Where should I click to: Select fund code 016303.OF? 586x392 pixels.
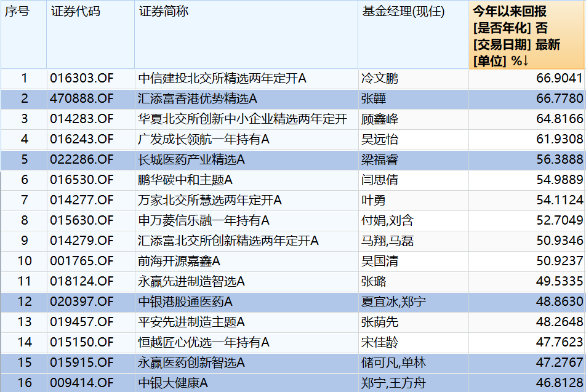click(82, 78)
